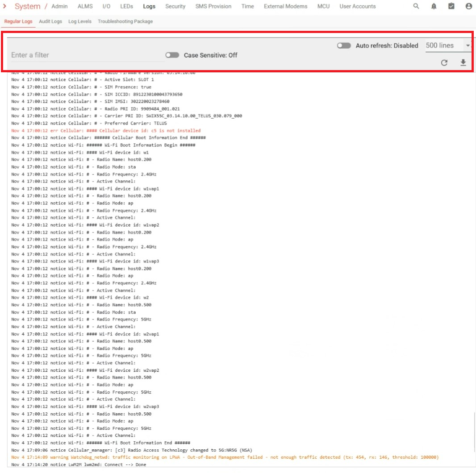The width and height of the screenshot is (476, 473).
Task: Open the SMS Provision page
Action: [213, 6]
